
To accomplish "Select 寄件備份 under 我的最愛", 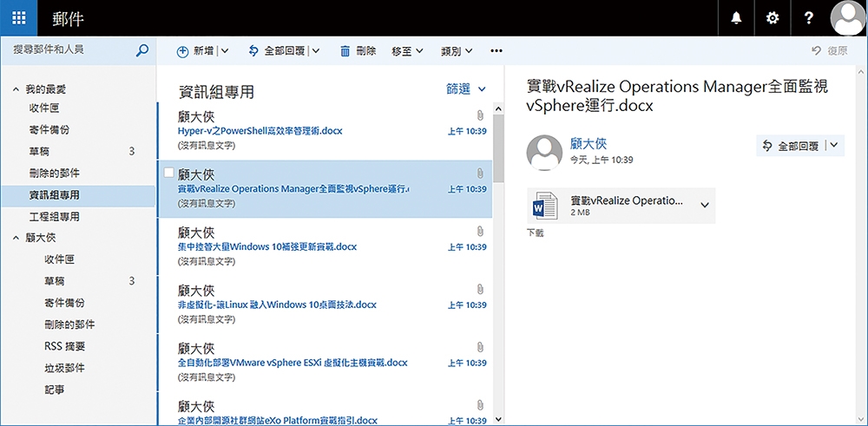I will click(x=49, y=130).
